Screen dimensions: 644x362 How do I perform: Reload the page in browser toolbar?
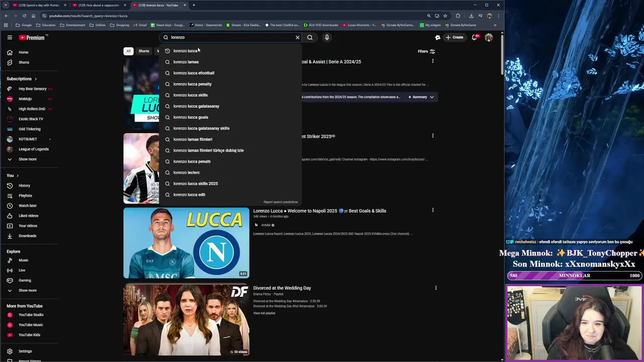(x=24, y=16)
